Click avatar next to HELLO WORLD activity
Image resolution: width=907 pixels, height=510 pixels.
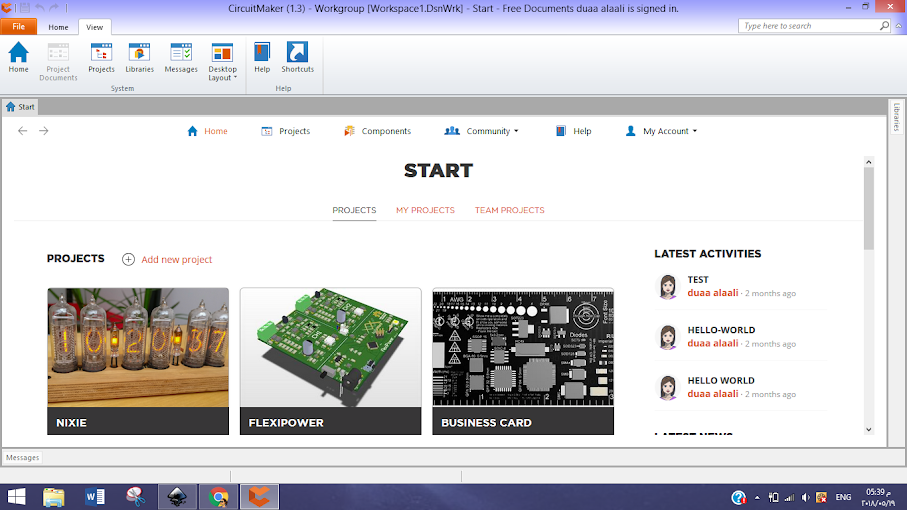click(668, 387)
